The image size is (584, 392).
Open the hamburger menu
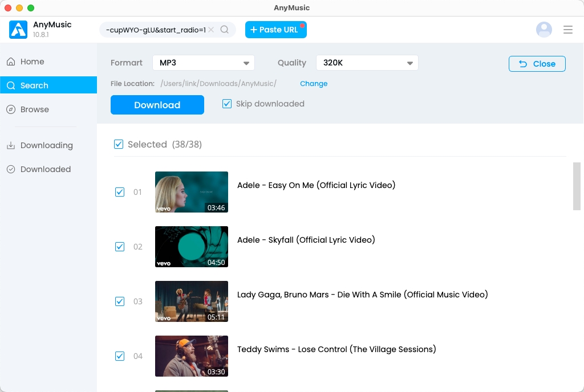coord(568,30)
